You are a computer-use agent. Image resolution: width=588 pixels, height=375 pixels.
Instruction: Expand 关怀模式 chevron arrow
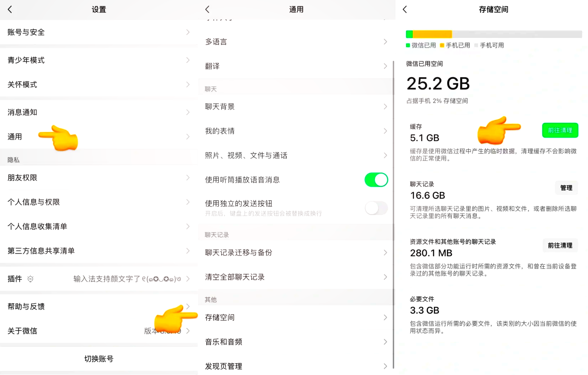tap(188, 85)
